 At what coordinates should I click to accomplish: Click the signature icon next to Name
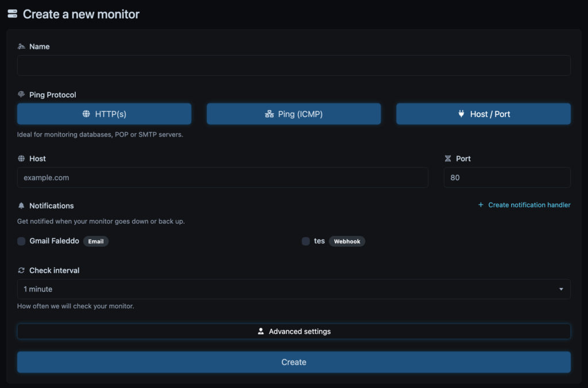coord(21,46)
